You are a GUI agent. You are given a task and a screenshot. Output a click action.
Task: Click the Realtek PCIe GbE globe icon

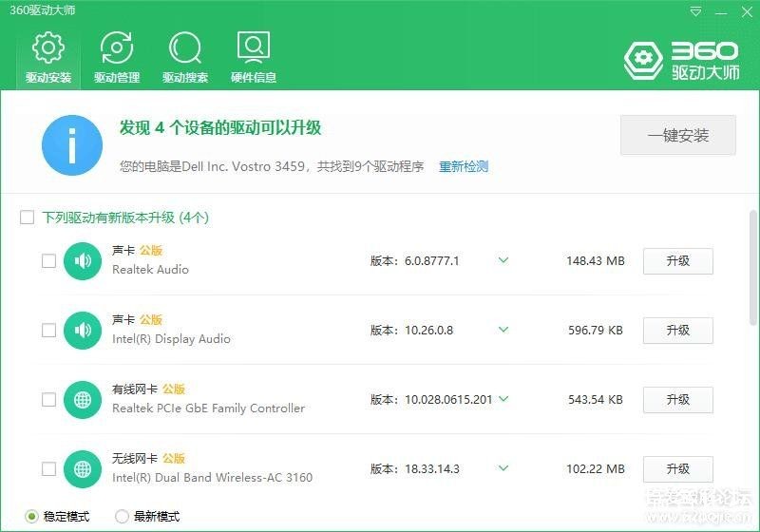click(x=83, y=400)
